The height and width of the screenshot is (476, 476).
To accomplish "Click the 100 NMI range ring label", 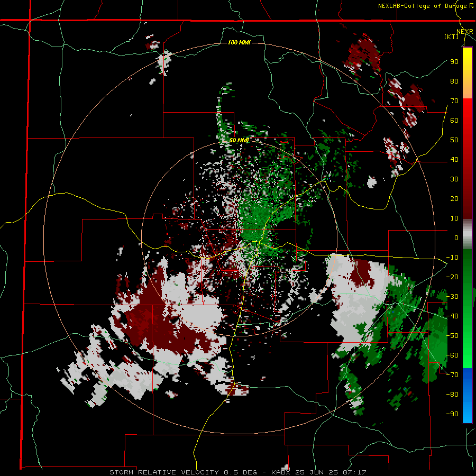I will tap(239, 42).
